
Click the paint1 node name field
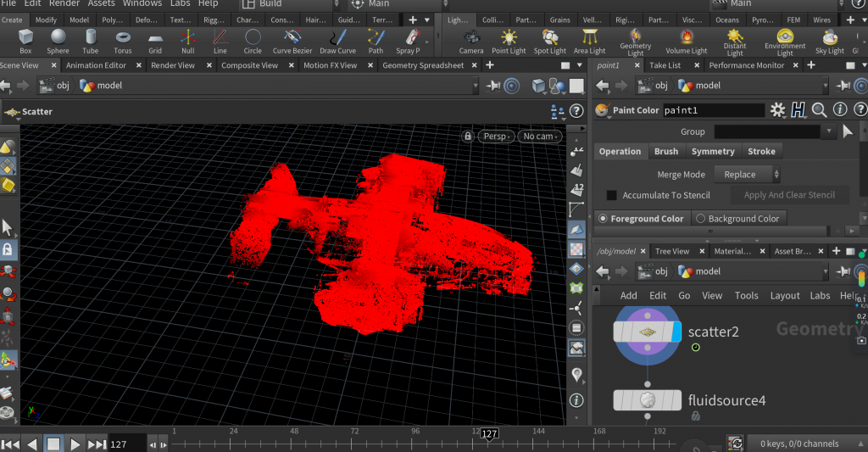click(x=713, y=110)
